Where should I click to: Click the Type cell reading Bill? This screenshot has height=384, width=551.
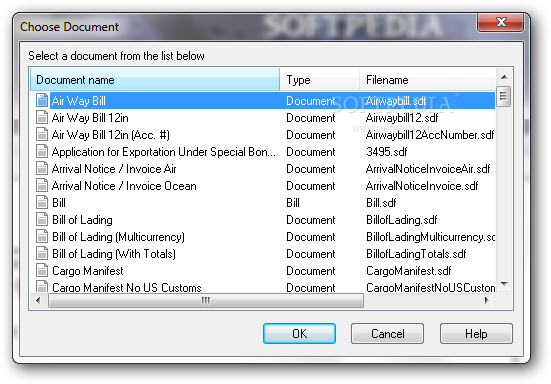click(x=293, y=203)
